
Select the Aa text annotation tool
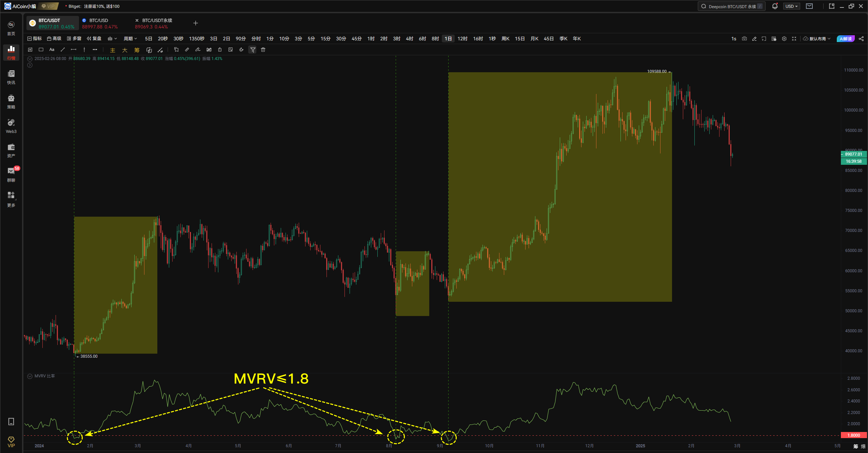[52, 50]
